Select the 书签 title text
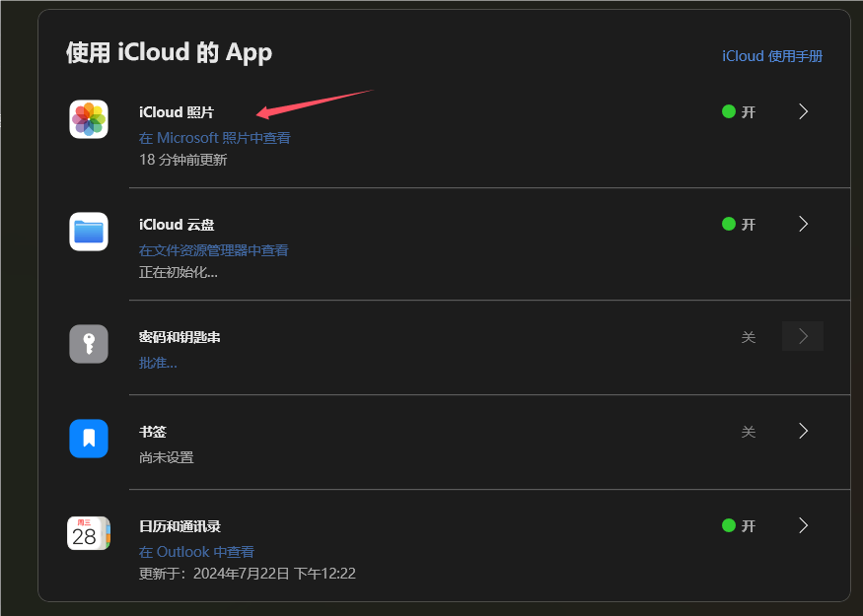 pyautogui.click(x=153, y=432)
